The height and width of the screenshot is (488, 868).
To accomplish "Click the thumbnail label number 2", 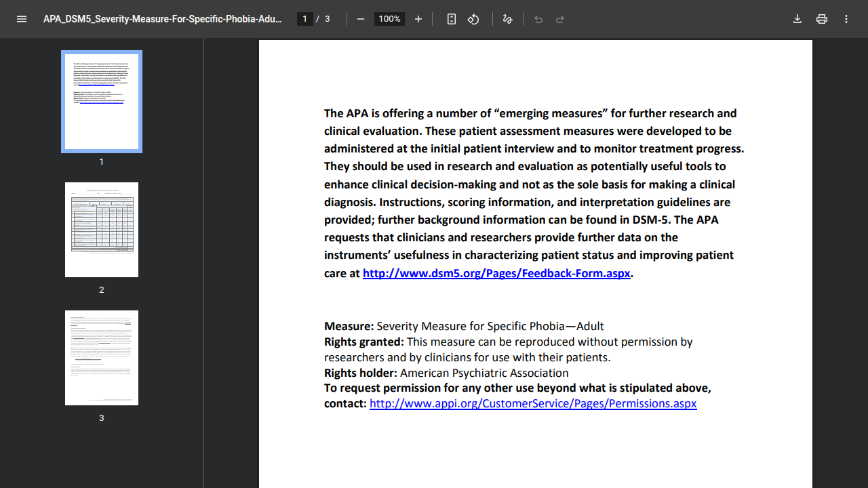I will coord(102,290).
